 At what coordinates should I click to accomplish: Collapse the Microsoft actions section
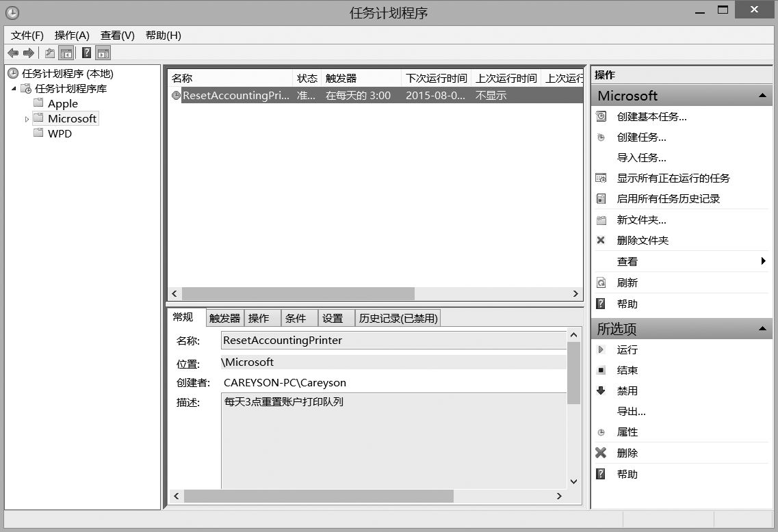[x=762, y=96]
